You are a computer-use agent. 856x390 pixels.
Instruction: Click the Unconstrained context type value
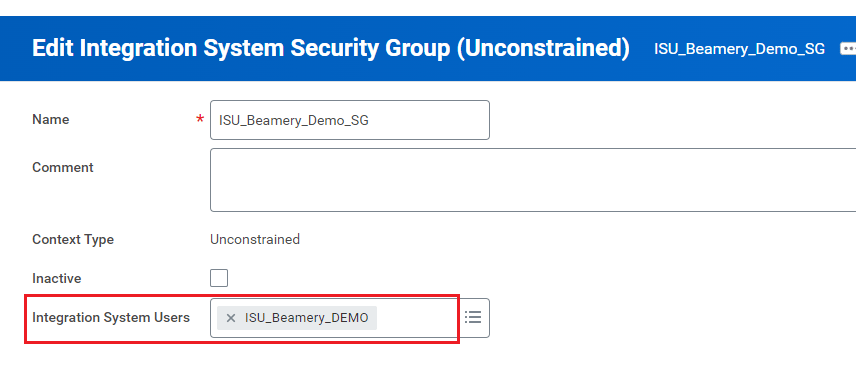[255, 239]
